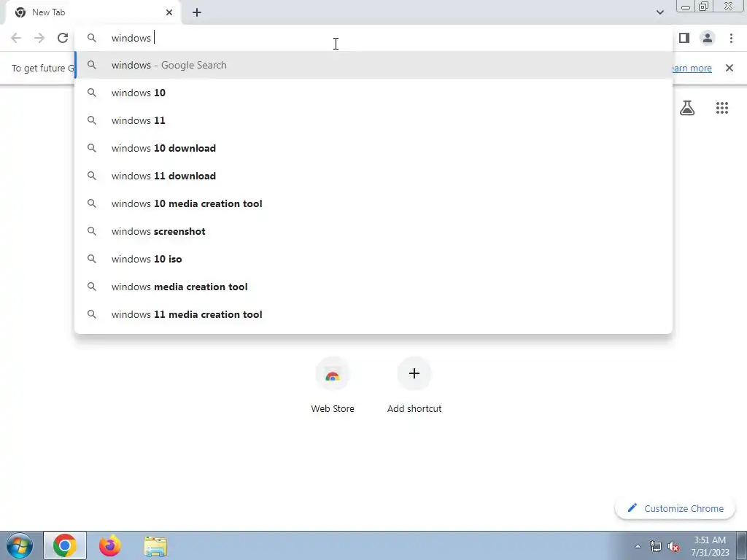Image resolution: width=747 pixels, height=560 pixels.
Task: Choose the 'windows 10' suggestion
Action: tap(373, 93)
